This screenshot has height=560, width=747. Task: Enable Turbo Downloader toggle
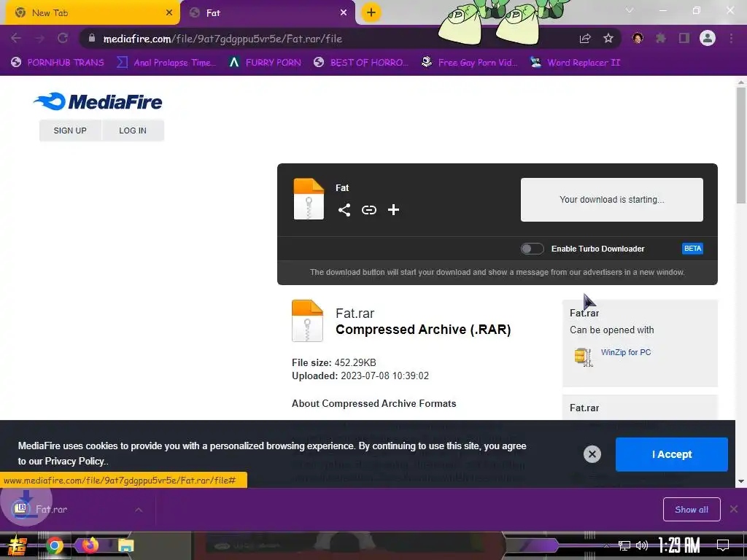532,249
